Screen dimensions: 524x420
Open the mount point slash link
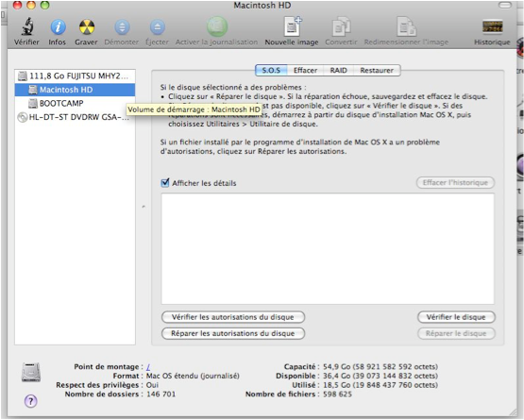148,367
